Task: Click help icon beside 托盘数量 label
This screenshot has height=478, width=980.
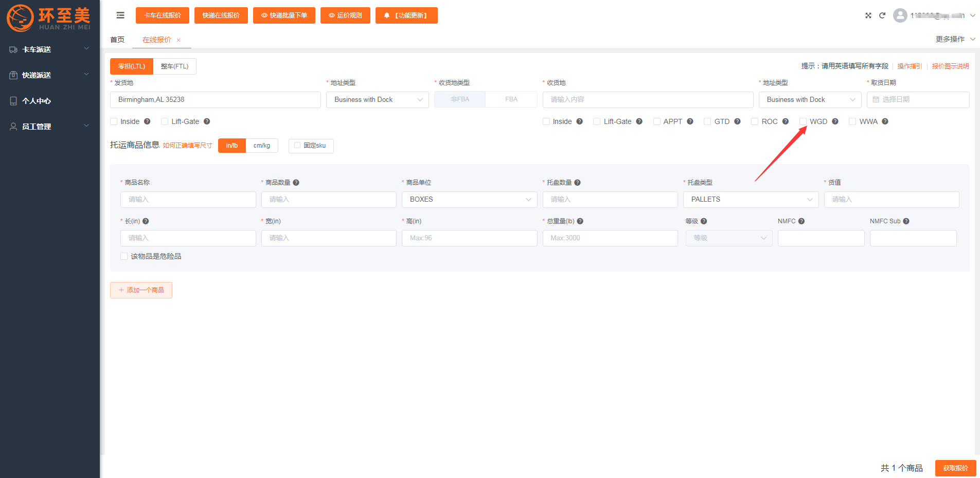Action: (x=577, y=183)
